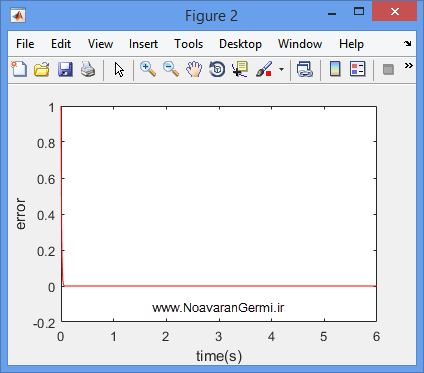This screenshot has width=424, height=373.
Task: Close the Figure 2 window
Action: coord(395,12)
